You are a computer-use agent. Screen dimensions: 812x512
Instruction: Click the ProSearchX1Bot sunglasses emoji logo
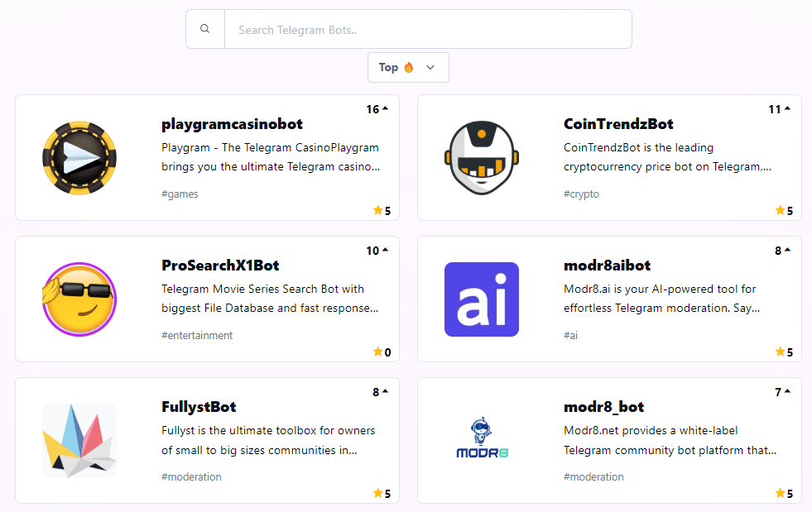(x=79, y=299)
